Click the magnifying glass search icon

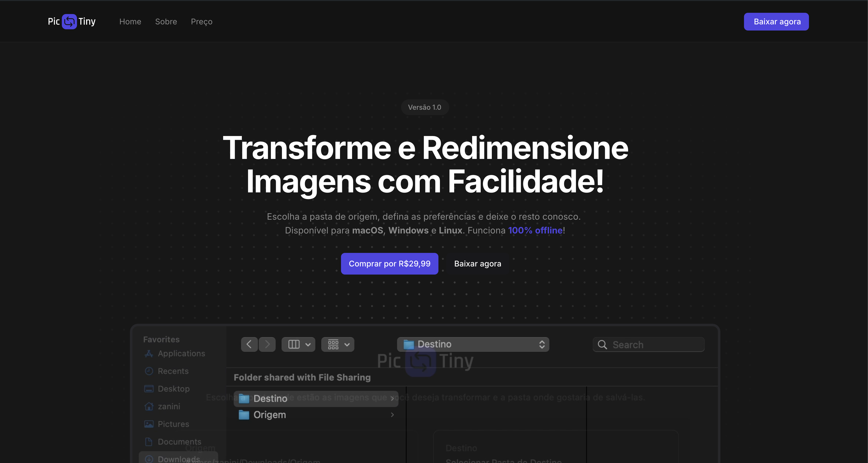pos(602,344)
